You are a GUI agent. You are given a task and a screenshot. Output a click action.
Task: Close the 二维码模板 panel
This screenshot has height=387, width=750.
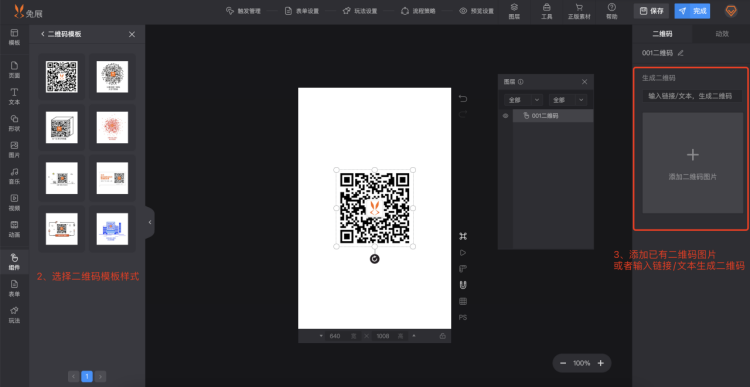click(x=132, y=34)
